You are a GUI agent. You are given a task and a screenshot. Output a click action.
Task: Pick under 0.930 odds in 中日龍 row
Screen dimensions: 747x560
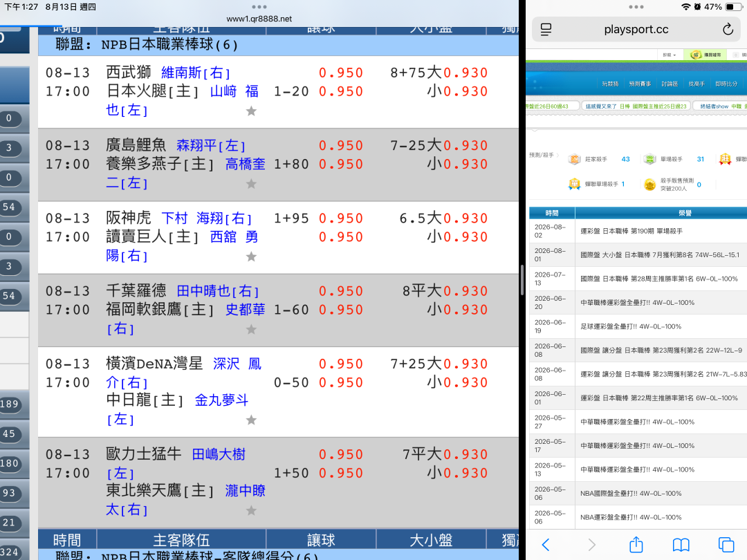465,382
